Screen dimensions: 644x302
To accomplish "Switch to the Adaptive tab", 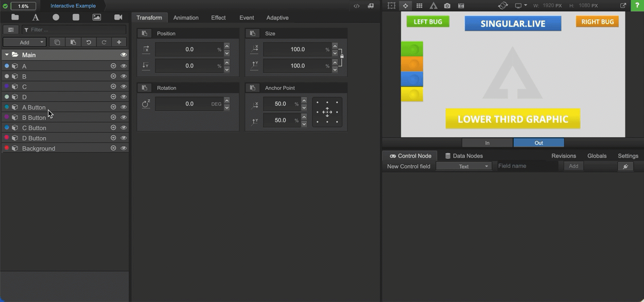I will (x=277, y=17).
